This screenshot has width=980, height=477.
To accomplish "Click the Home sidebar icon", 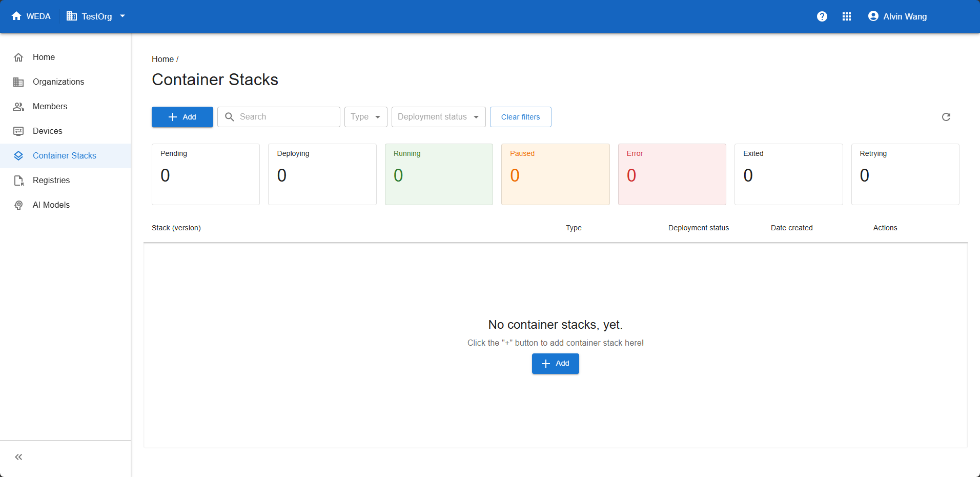I will (18, 57).
